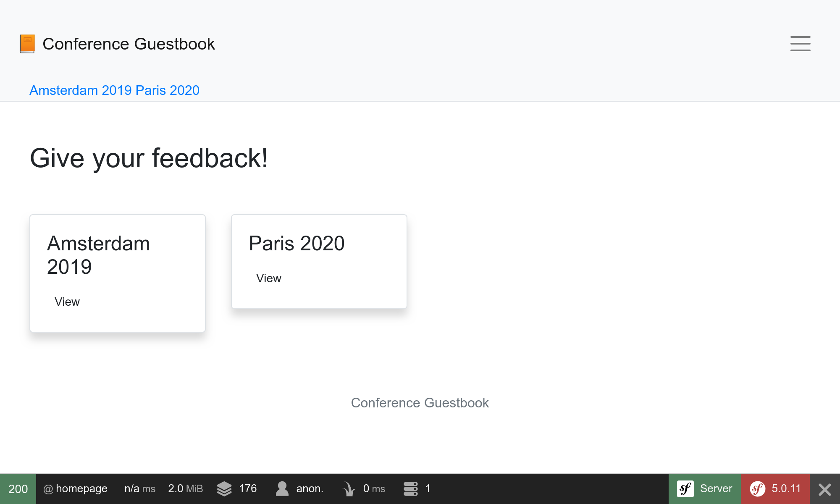The height and width of the screenshot is (504, 840).
Task: Click the orange guestbook logo icon
Action: click(x=27, y=44)
